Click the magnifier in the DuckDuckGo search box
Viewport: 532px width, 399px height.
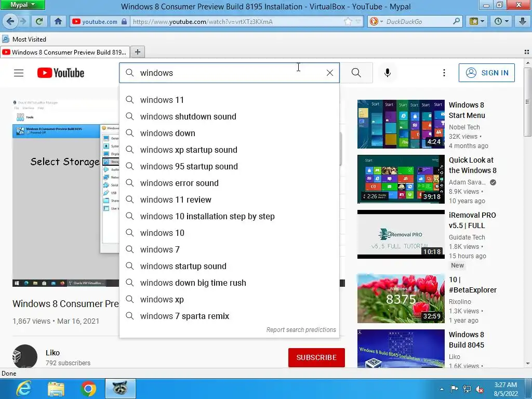457,21
